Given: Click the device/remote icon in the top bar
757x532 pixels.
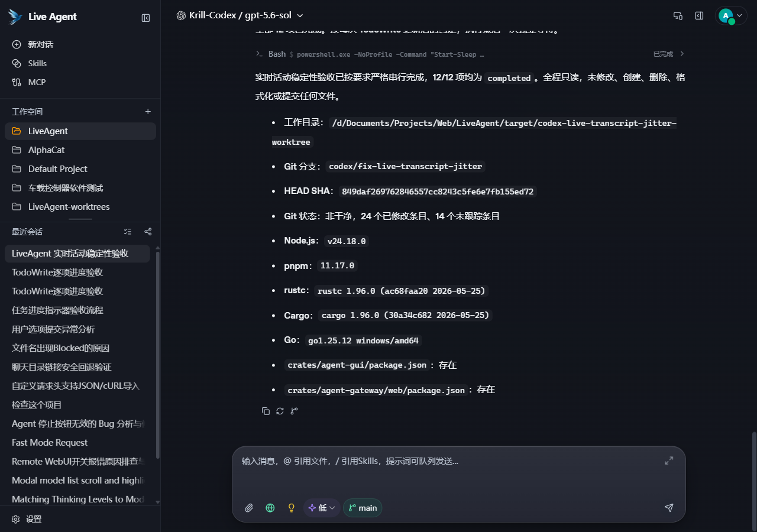Looking at the screenshot, I should (678, 16).
